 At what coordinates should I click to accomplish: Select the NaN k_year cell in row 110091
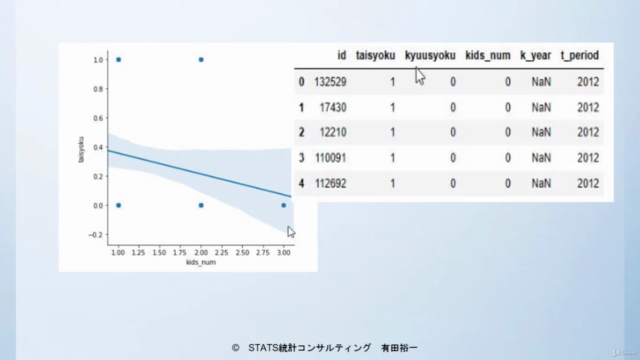pyautogui.click(x=541, y=158)
